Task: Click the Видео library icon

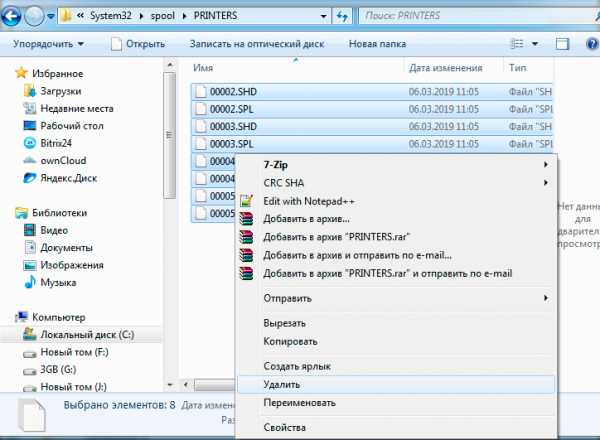Action: pos(29,230)
